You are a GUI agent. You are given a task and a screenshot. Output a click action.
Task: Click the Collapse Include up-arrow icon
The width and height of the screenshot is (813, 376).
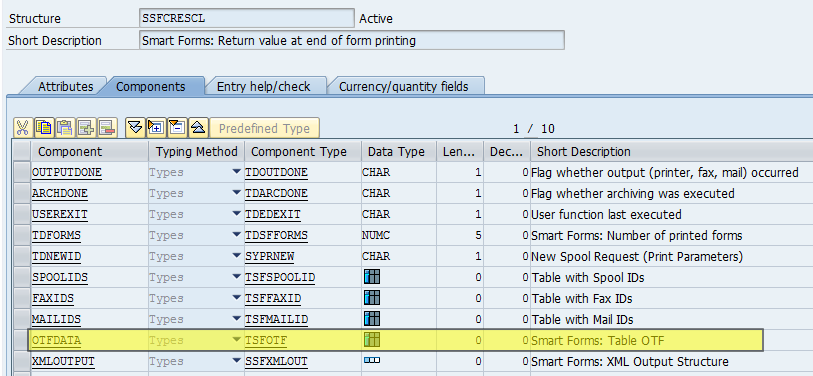199,128
